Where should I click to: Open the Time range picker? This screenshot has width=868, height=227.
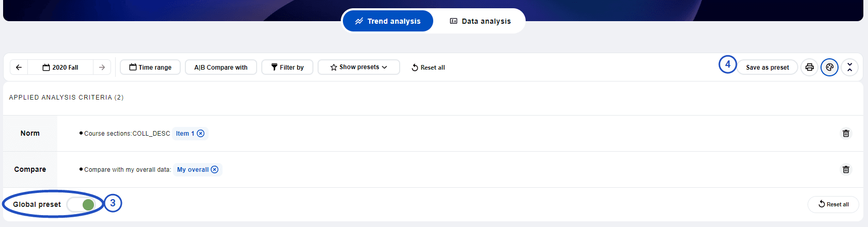150,67
